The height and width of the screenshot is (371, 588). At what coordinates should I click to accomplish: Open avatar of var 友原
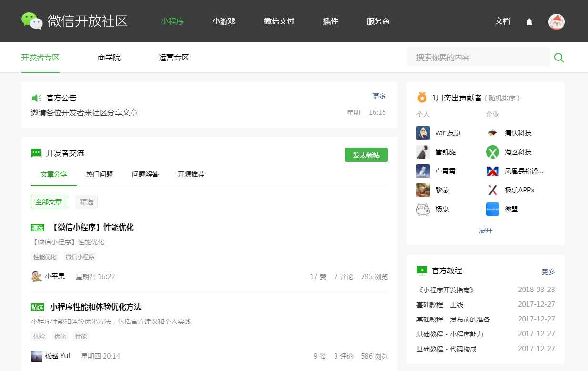coord(423,133)
